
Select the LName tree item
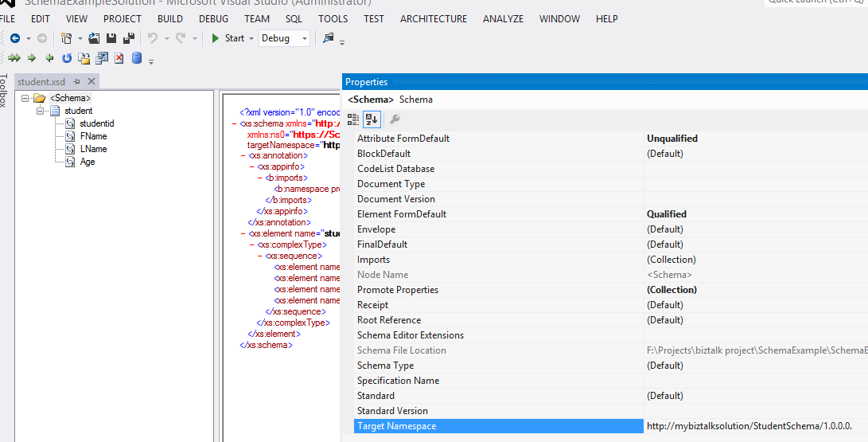[94, 149]
